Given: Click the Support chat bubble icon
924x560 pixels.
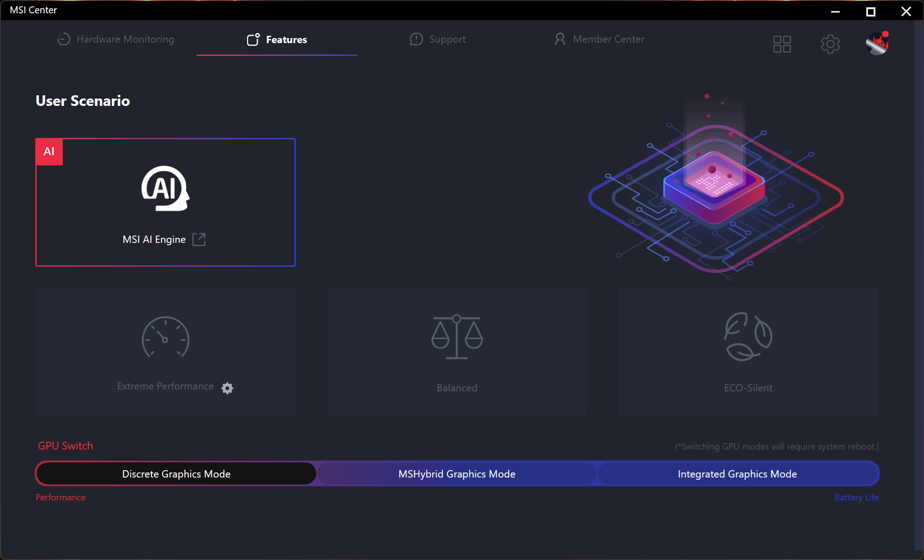Looking at the screenshot, I should [x=416, y=39].
